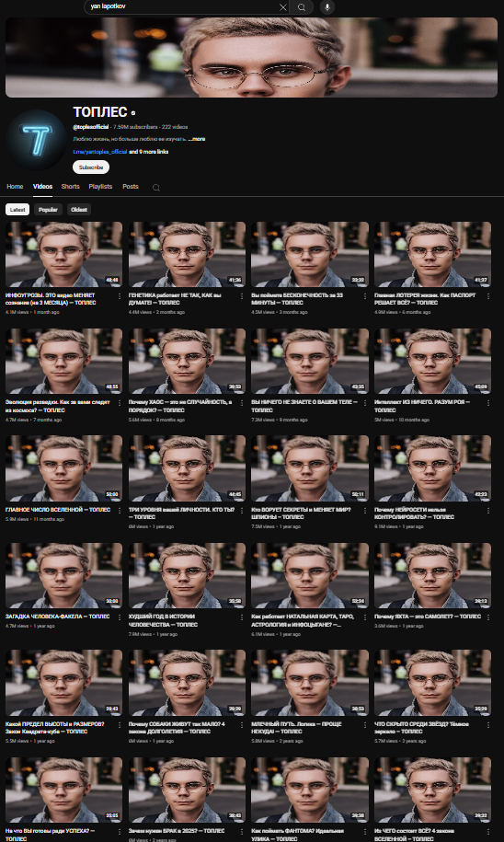Subscribe to the ТОПЛЕС channel

pyautogui.click(x=91, y=167)
